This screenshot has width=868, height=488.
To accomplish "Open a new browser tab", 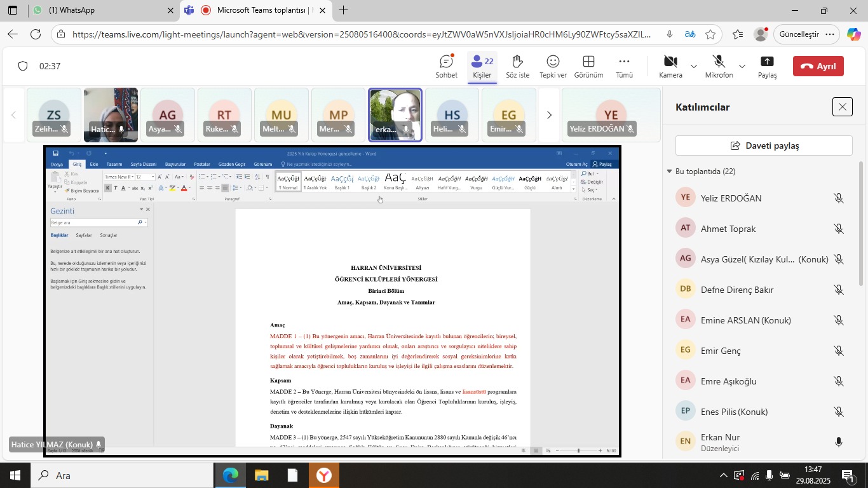I will coord(343,10).
